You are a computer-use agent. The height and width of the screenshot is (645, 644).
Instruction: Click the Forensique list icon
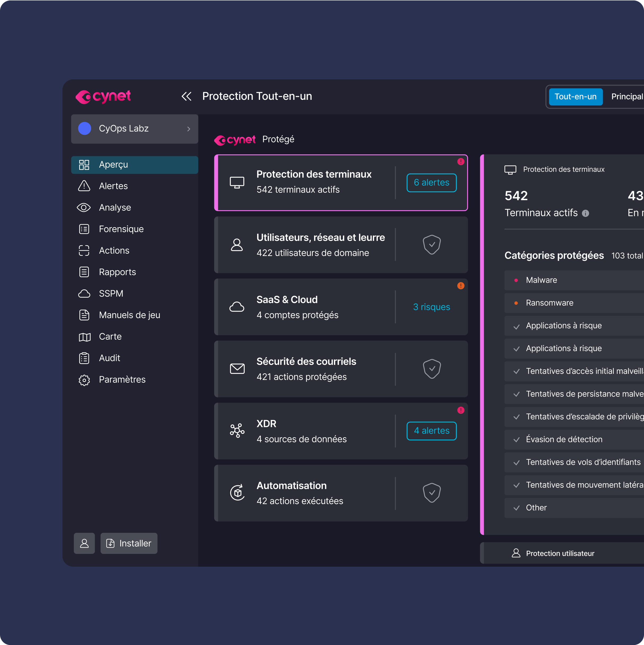(x=84, y=229)
